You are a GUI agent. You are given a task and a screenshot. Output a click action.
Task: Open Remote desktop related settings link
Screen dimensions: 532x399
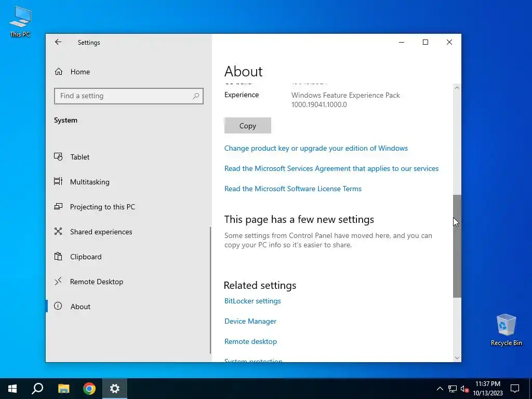pos(250,342)
